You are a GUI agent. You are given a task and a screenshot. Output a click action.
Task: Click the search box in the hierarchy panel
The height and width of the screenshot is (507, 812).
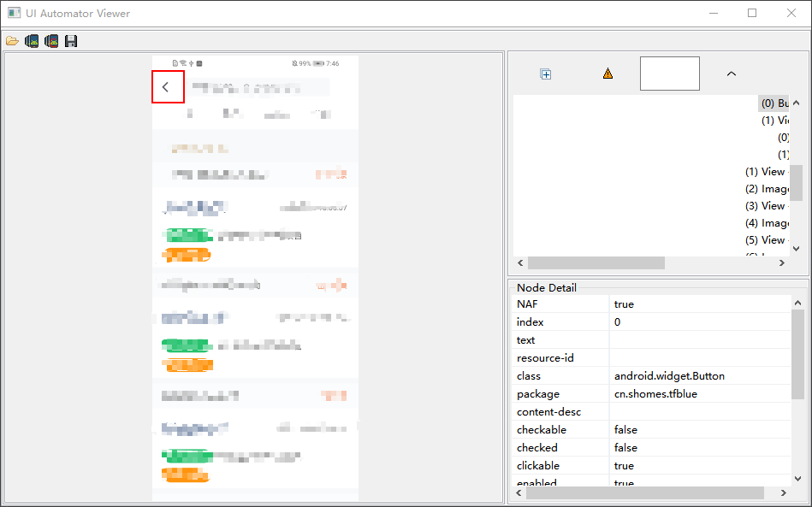[x=670, y=74]
